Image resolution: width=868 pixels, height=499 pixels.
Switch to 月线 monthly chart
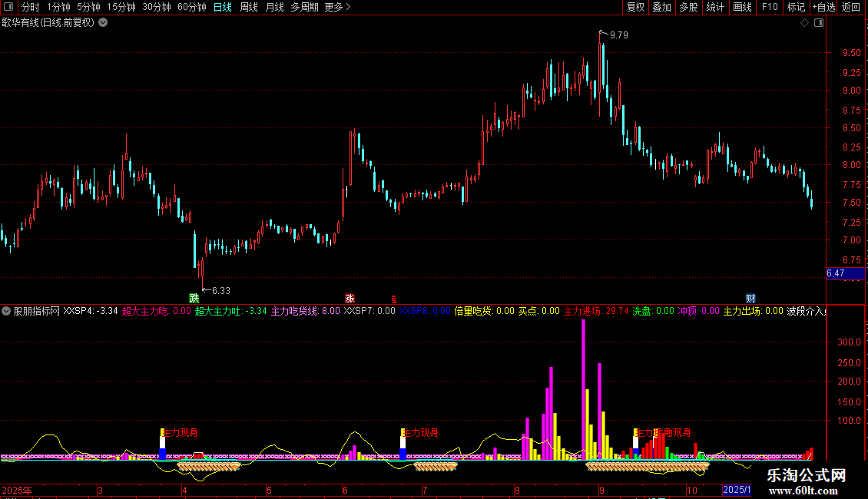point(274,7)
